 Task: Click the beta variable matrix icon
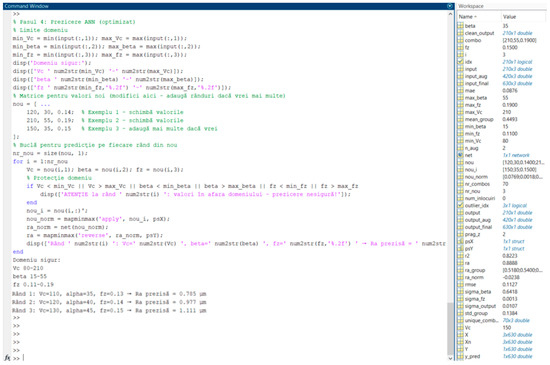(x=460, y=26)
